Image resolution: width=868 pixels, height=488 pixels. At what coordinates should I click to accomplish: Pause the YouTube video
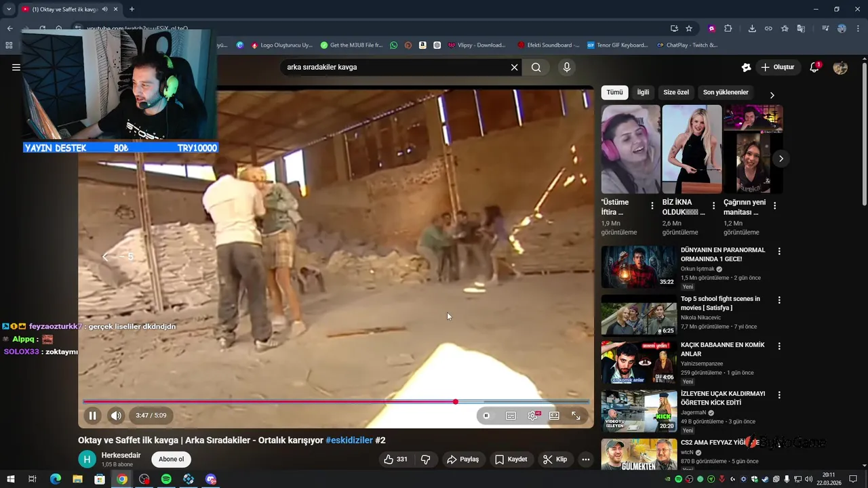pyautogui.click(x=93, y=415)
